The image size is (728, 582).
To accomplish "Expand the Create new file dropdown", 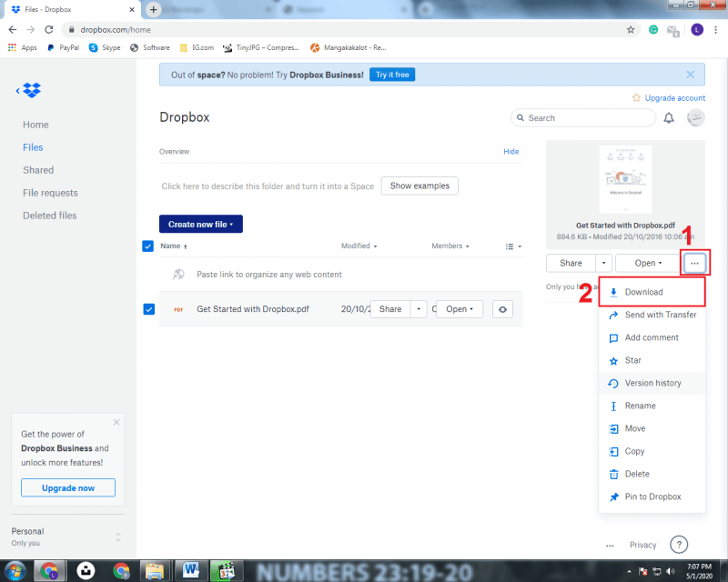I will pyautogui.click(x=200, y=224).
